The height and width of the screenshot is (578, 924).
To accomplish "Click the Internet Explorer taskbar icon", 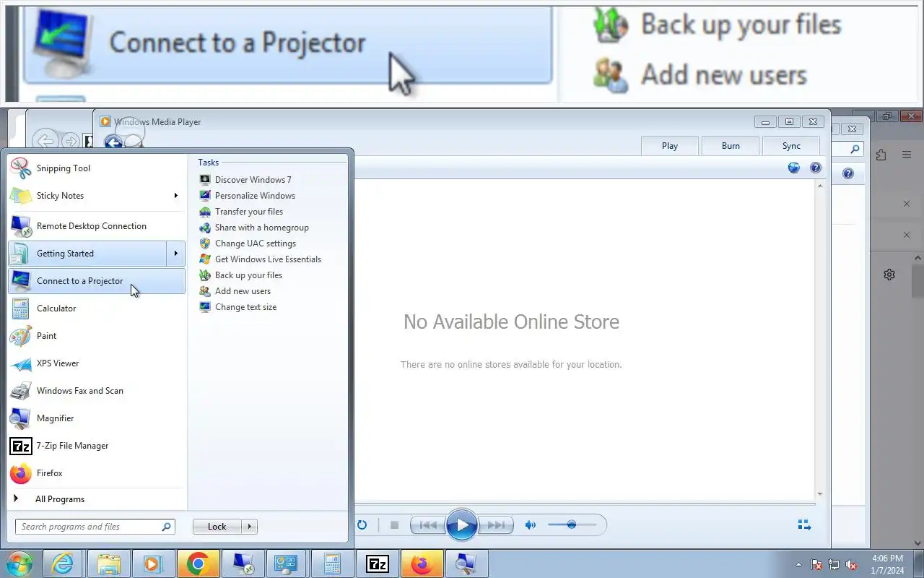I will click(64, 564).
